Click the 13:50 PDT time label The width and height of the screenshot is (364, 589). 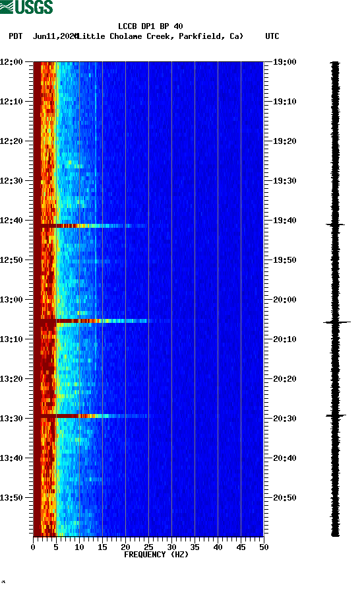pos(11,498)
